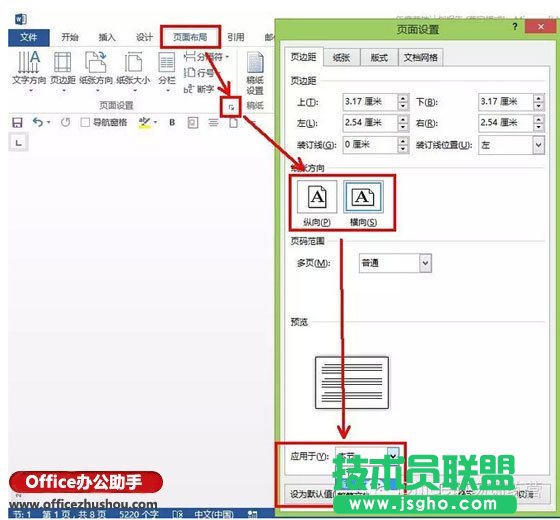Click the page preview thumbnail

click(x=352, y=382)
